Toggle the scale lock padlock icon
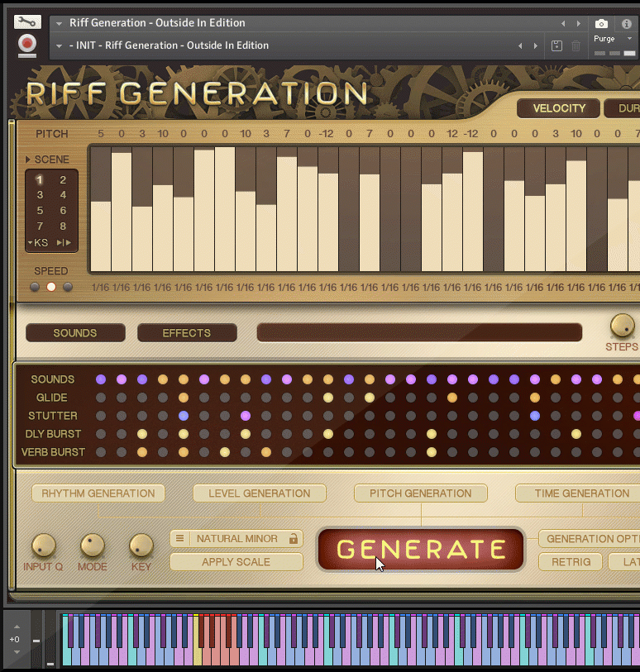640x672 pixels. coord(294,538)
